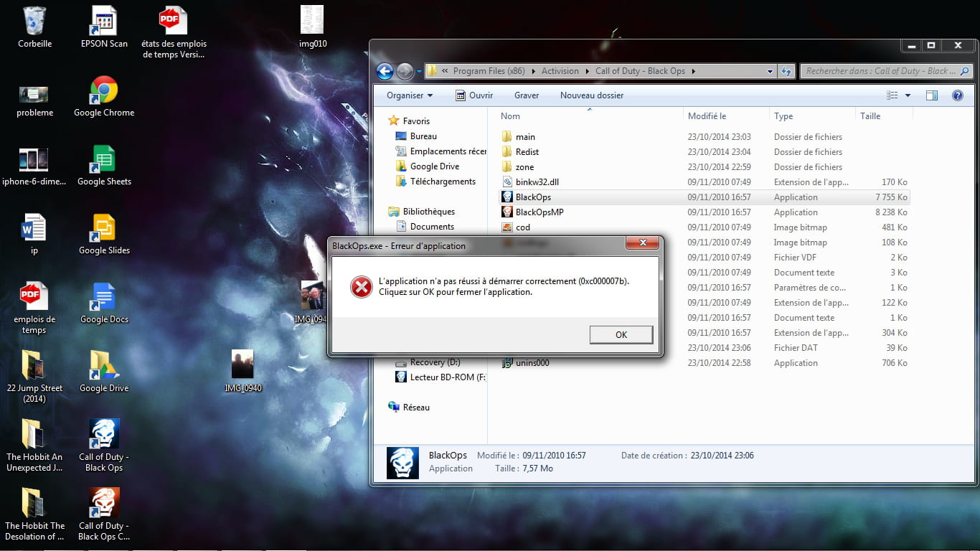Screen dimensions: 980x551
Task: Click the Explorer back navigation arrow
Action: [385, 71]
